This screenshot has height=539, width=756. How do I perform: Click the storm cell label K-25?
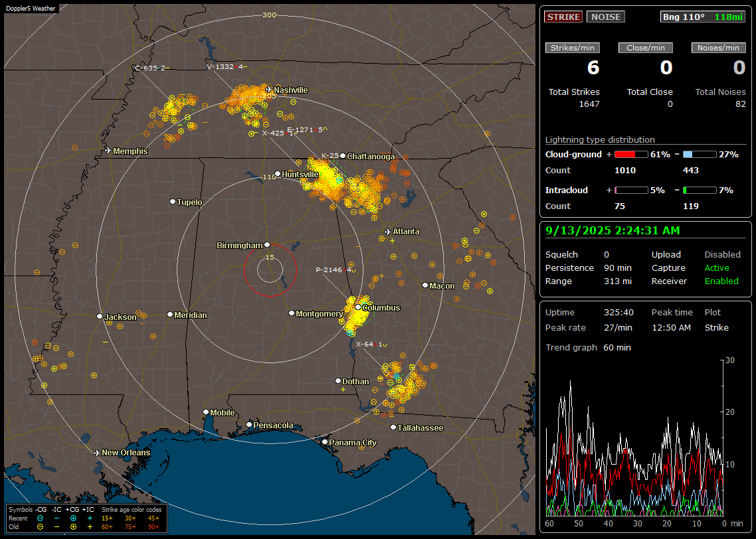click(330, 155)
